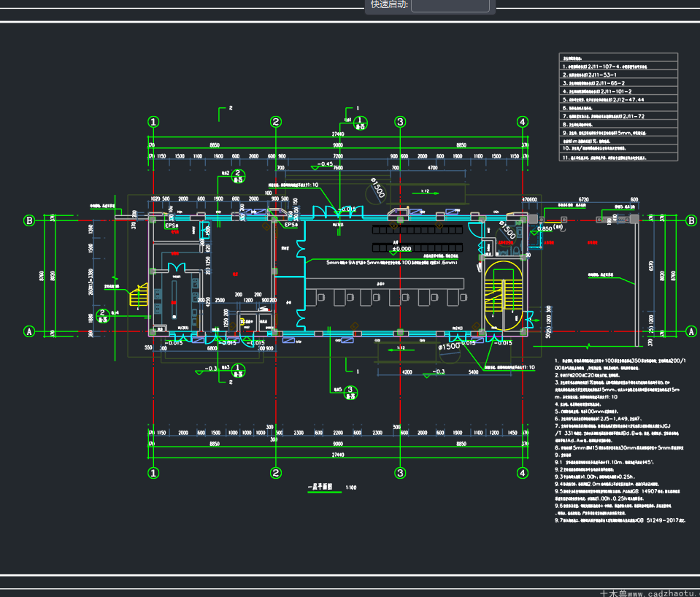This screenshot has height=597, width=700.
Task: Select the 2500 dimension text
Action: (220, 300)
